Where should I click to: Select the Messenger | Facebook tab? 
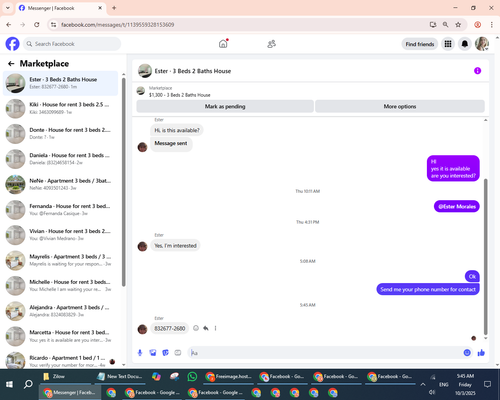point(61,8)
